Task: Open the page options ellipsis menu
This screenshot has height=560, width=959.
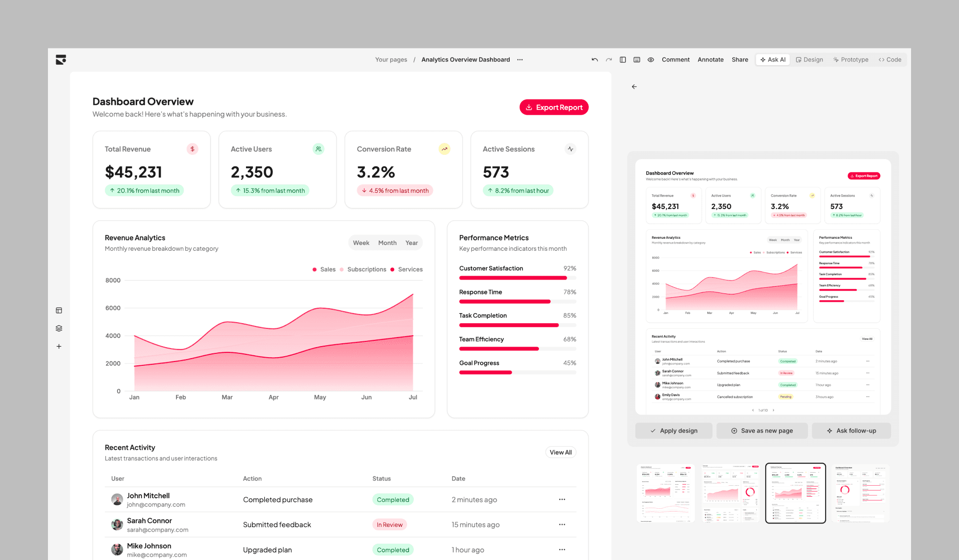Action: pos(520,60)
